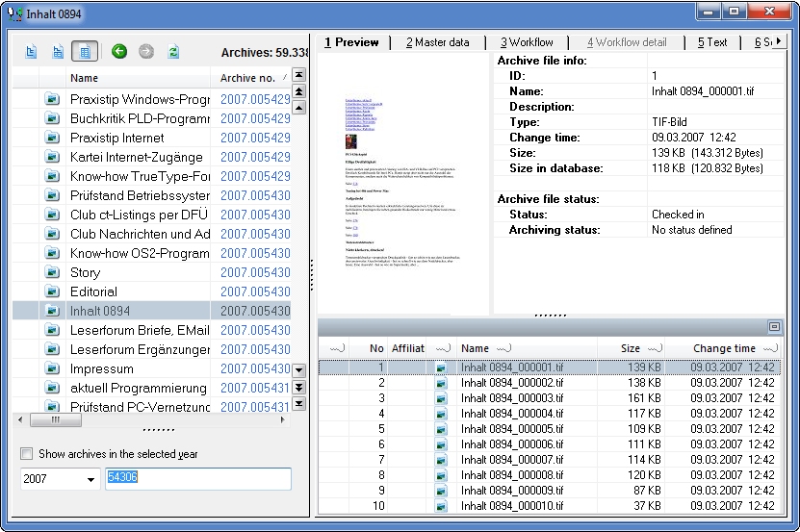Open the Workflow tab
800x532 pixels.
[x=526, y=42]
